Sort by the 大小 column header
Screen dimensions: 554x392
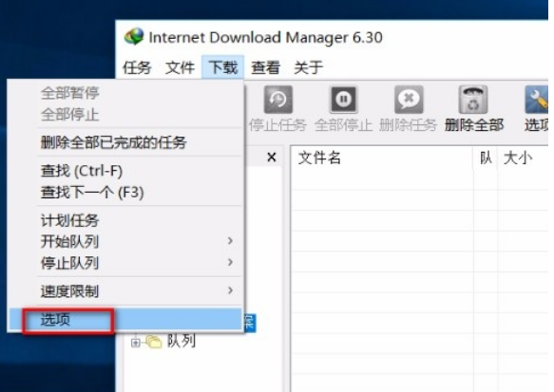click(x=524, y=158)
